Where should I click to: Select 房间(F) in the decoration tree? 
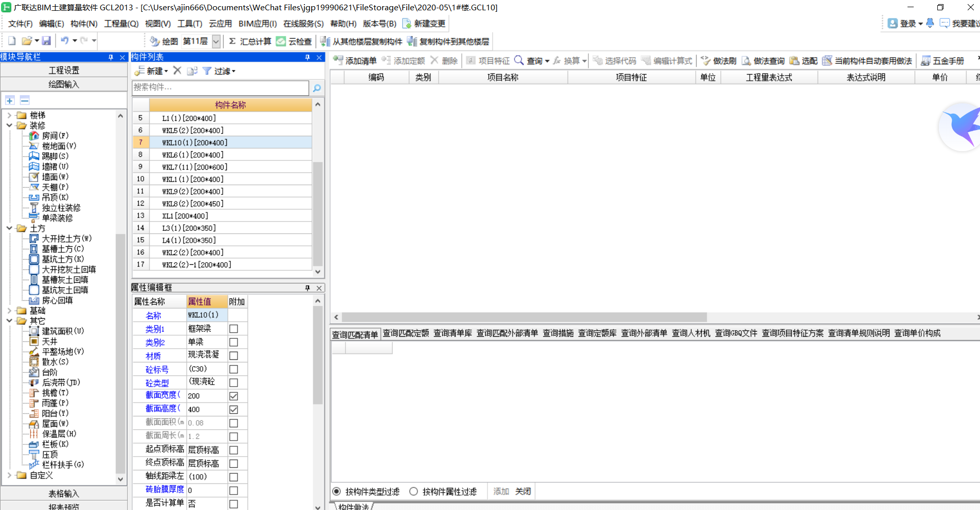coord(55,136)
